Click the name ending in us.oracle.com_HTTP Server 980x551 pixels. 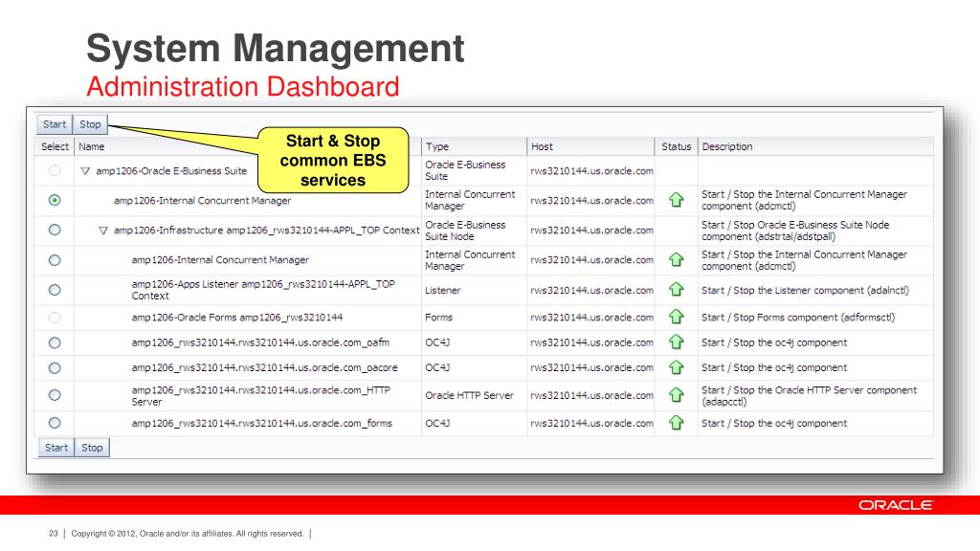click(x=260, y=395)
